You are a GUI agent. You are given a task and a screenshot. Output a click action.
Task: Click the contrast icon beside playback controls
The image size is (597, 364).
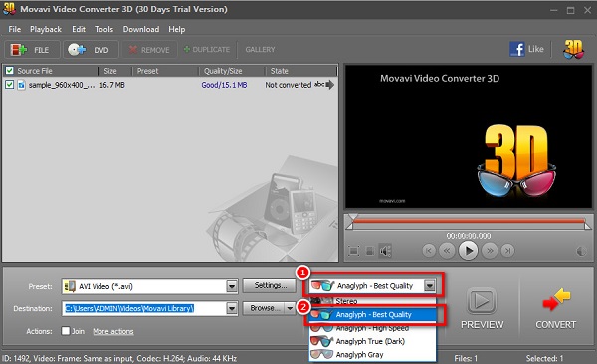click(581, 251)
